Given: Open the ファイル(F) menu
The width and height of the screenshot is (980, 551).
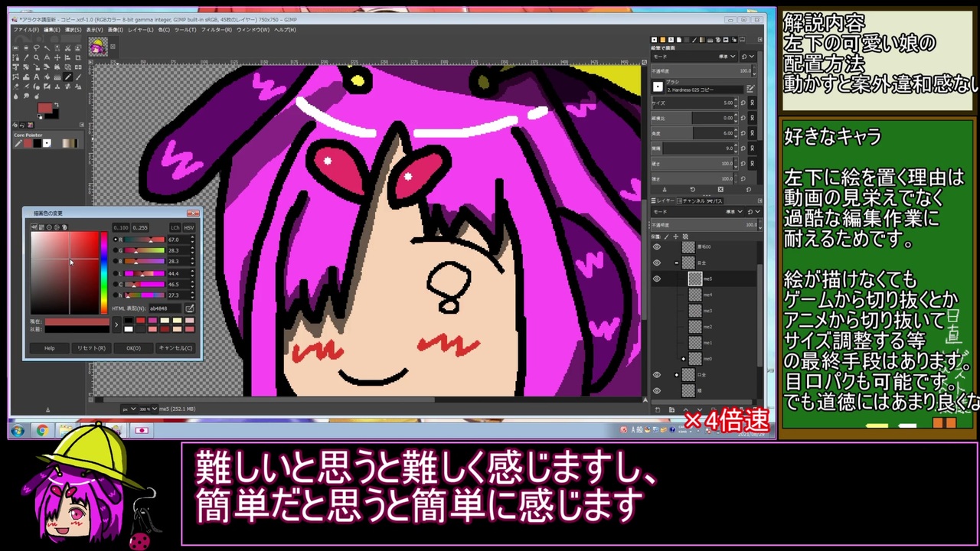Looking at the screenshot, I should [26, 30].
